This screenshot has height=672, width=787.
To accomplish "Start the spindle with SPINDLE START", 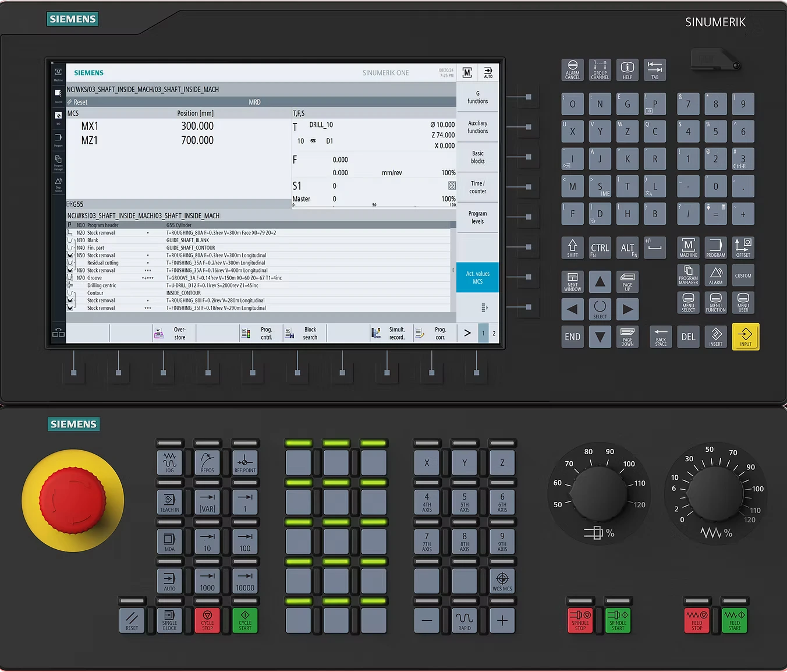I will click(618, 620).
